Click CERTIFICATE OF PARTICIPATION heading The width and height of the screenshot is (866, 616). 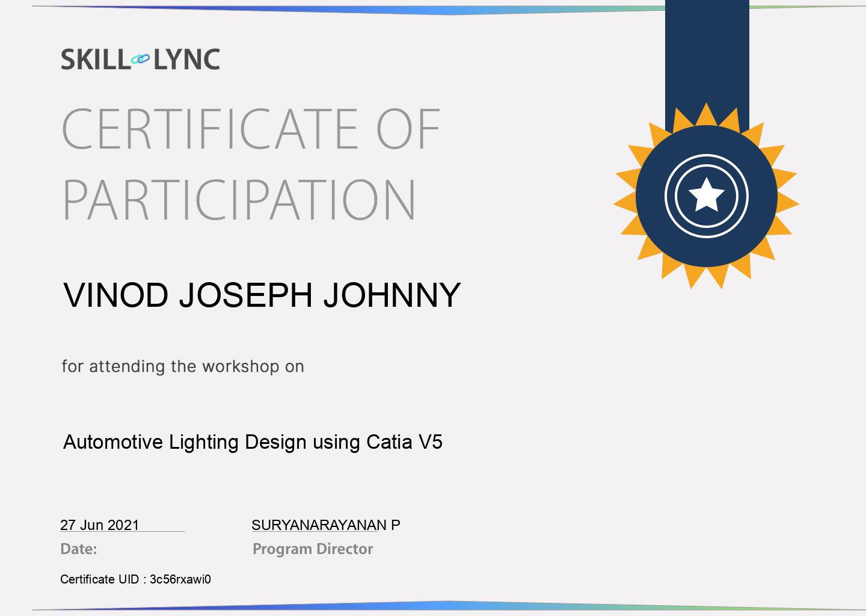click(241, 159)
